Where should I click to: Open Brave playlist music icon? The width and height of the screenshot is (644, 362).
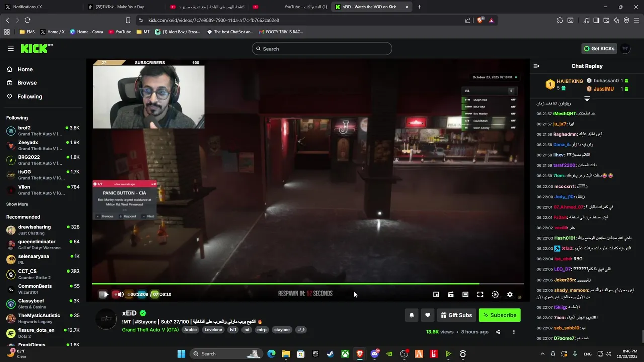(586, 20)
